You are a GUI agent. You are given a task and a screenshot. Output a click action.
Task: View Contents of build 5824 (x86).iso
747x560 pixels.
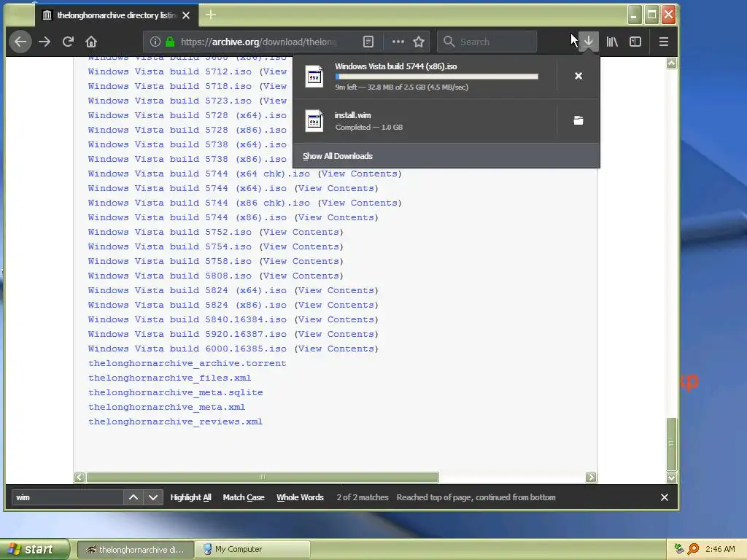[x=336, y=305]
